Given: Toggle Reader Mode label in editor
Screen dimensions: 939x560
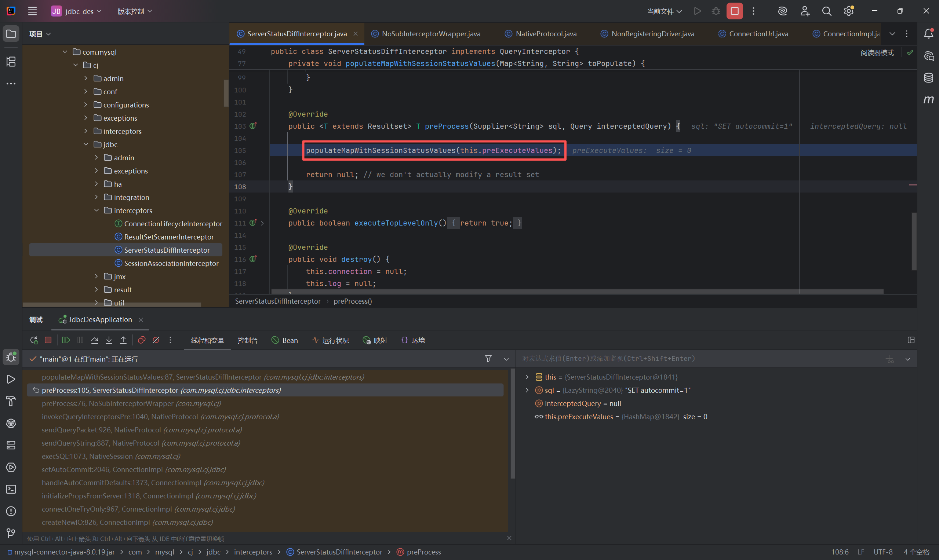Looking at the screenshot, I should [x=877, y=53].
